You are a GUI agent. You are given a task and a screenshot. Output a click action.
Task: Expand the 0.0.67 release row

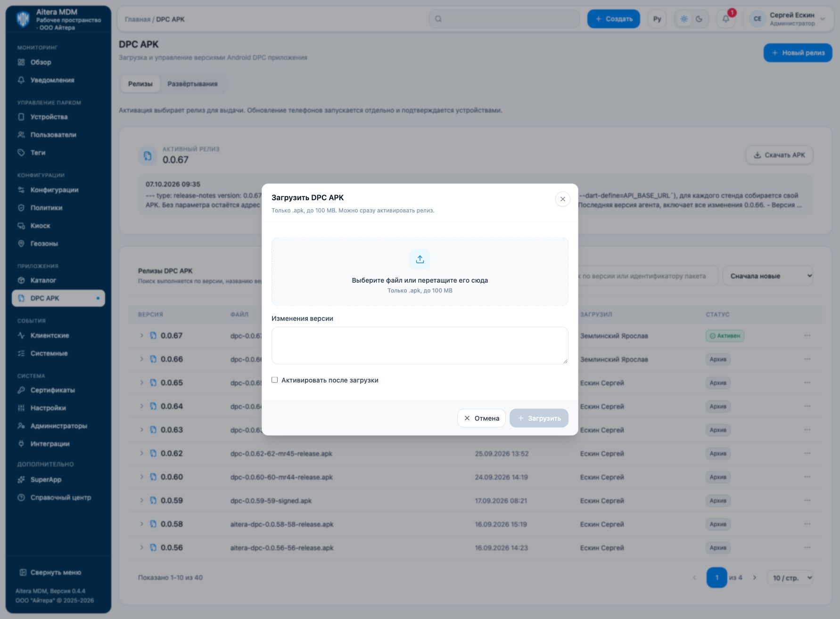point(141,335)
